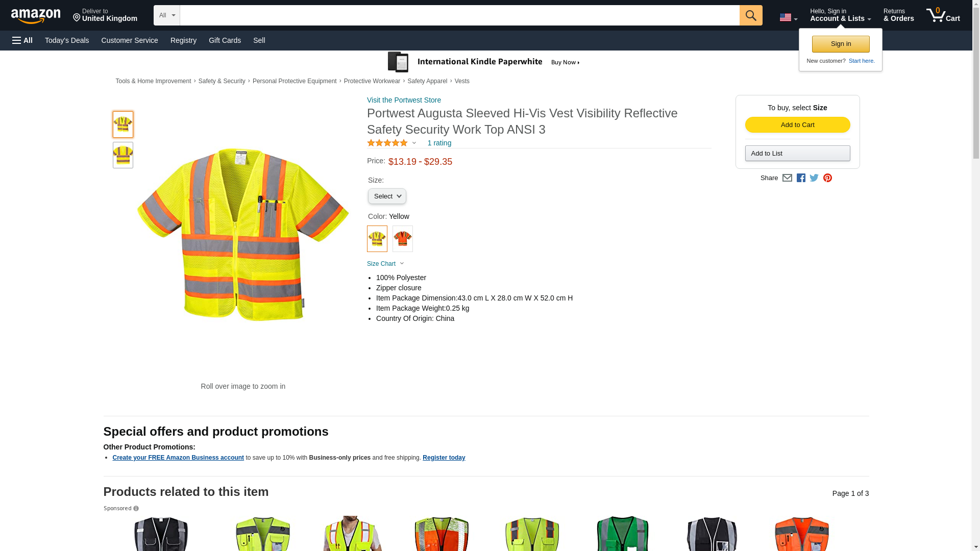Show the second vest thumbnail image
The image size is (980, 551).
pyautogui.click(x=122, y=155)
